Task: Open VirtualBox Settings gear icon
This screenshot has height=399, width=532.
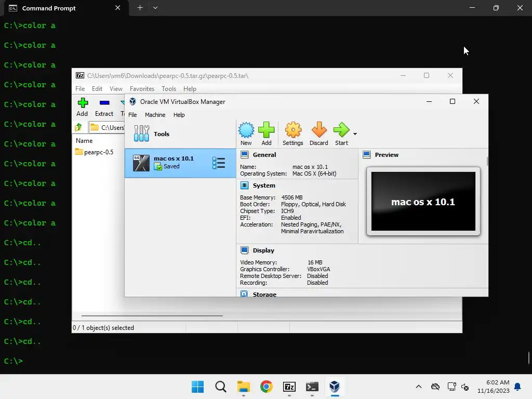Action: pyautogui.click(x=293, y=134)
